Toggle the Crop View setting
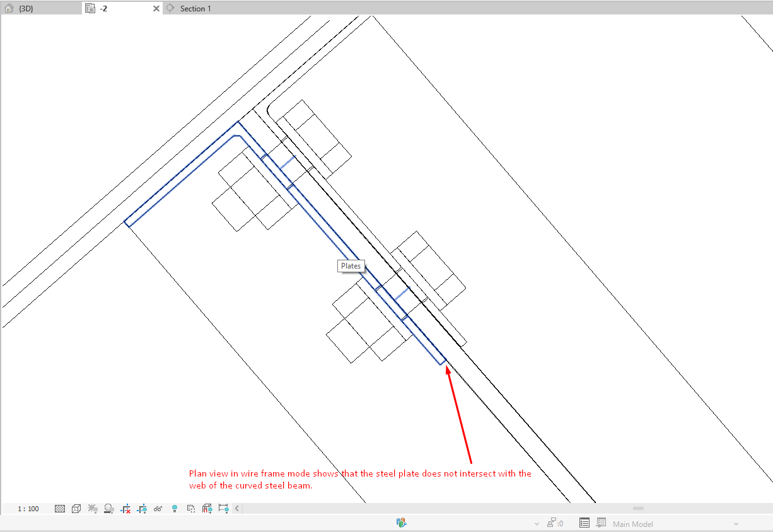The width and height of the screenshot is (773, 532). click(125, 509)
